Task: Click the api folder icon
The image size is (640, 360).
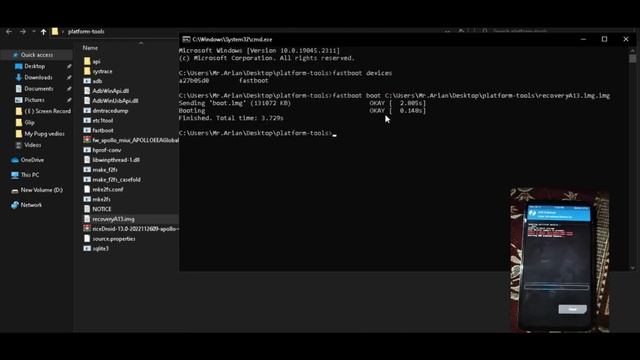Action: 87,62
